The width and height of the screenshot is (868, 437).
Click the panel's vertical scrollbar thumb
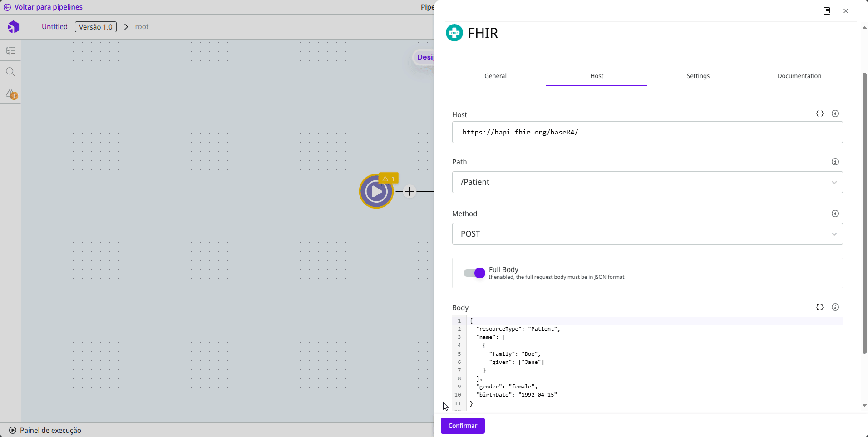[x=864, y=214]
